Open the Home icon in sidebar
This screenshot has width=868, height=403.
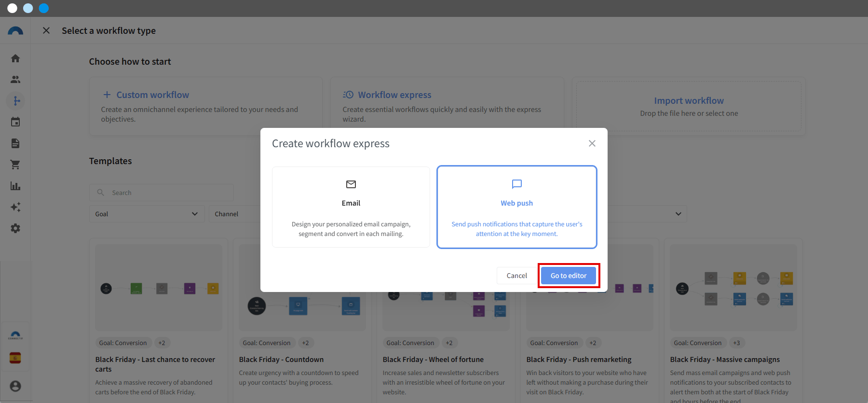click(x=15, y=58)
